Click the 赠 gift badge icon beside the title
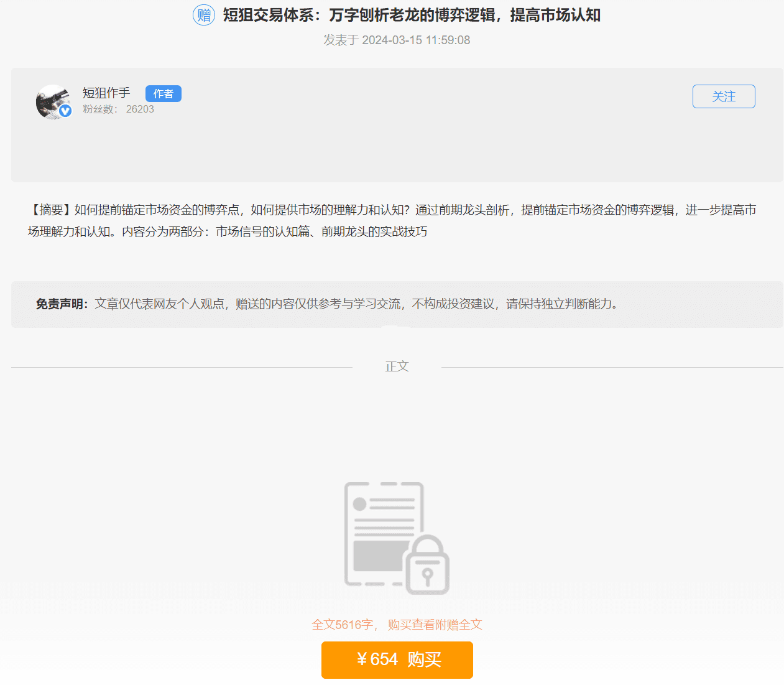Screen dimensions: 784x685 point(204,15)
